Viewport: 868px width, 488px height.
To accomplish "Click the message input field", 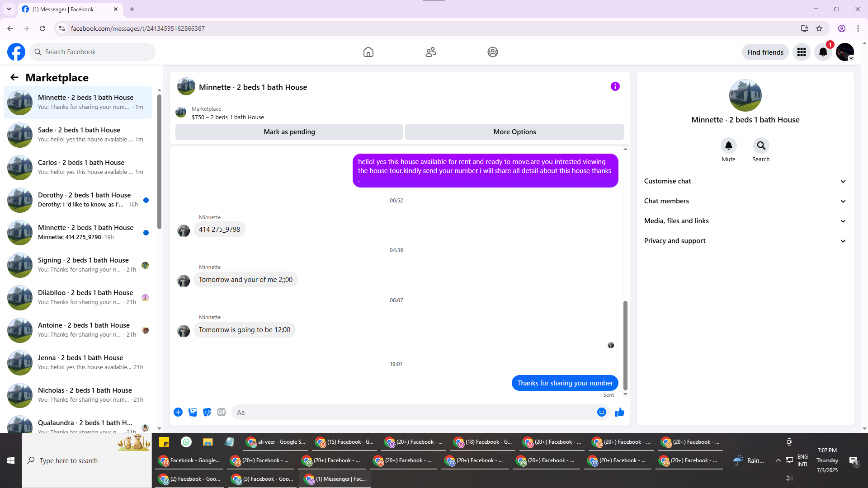I will [x=414, y=412].
